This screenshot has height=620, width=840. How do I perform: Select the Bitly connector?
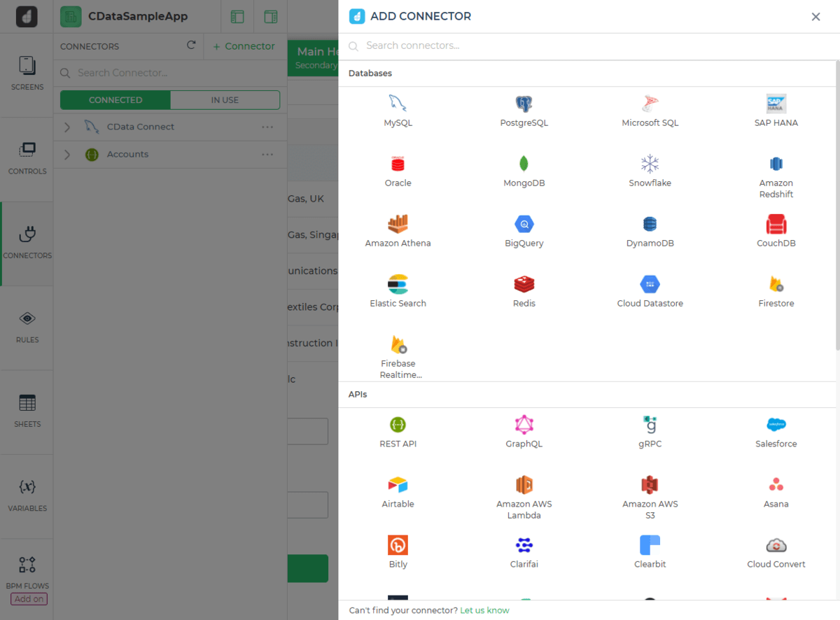point(398,553)
